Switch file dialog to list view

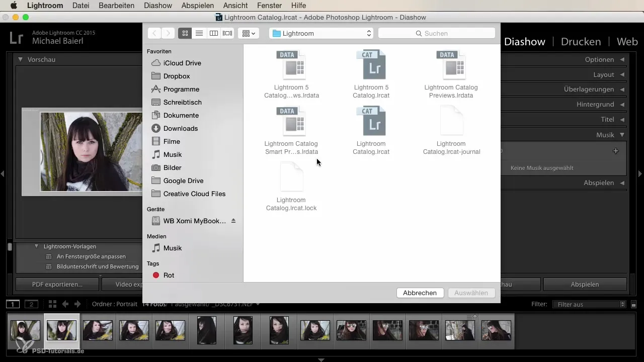(x=199, y=33)
